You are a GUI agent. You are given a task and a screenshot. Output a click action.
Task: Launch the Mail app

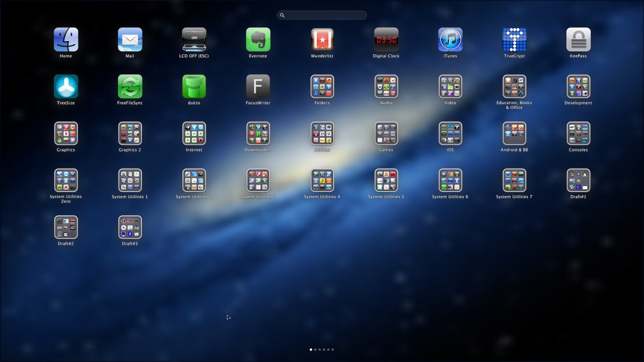130,40
